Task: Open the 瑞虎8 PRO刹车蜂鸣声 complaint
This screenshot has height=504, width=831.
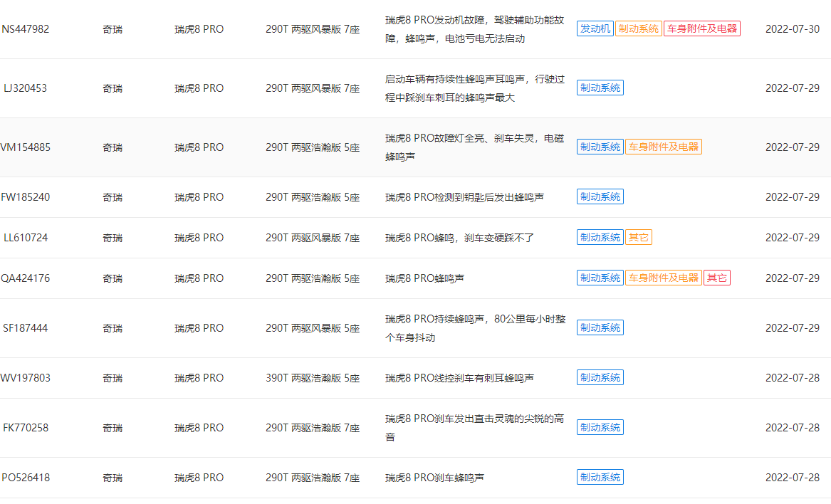Action: (434, 478)
